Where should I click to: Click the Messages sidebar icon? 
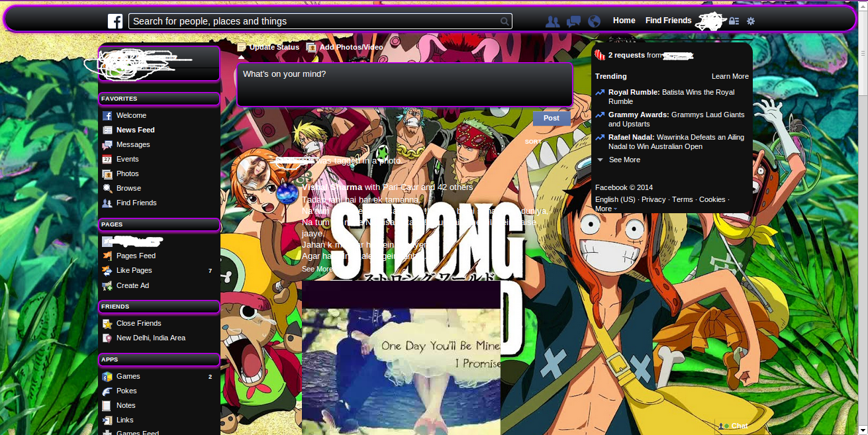tap(107, 144)
